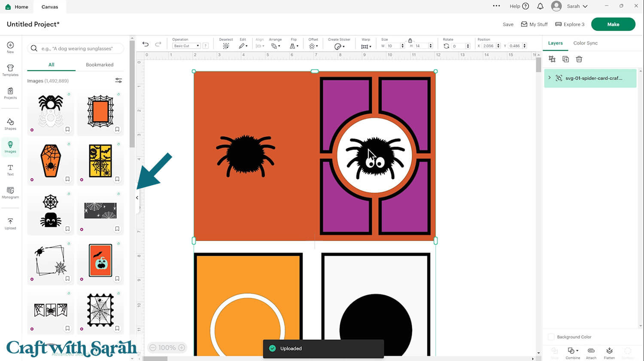644x361 pixels.
Task: Click the Make button
Action: point(613,24)
